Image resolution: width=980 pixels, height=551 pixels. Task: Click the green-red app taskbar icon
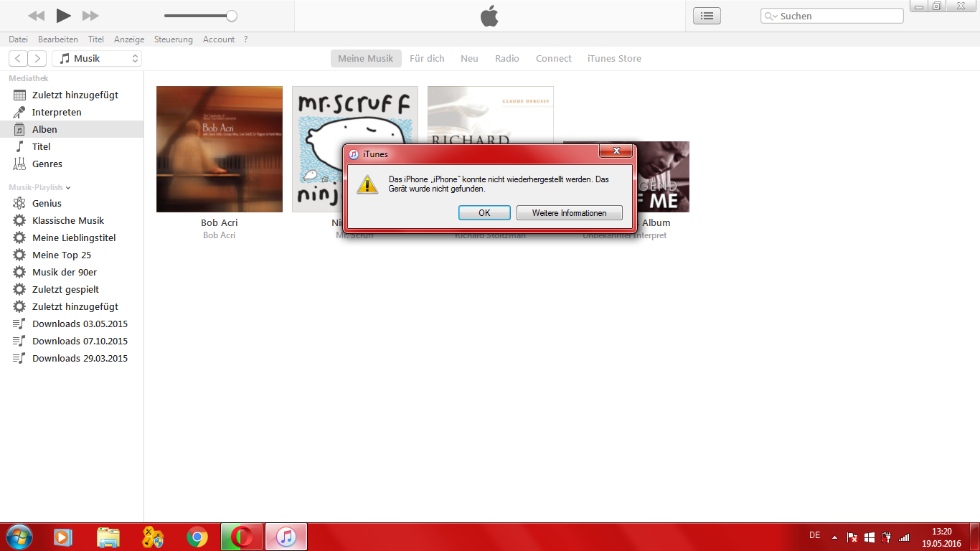(242, 537)
